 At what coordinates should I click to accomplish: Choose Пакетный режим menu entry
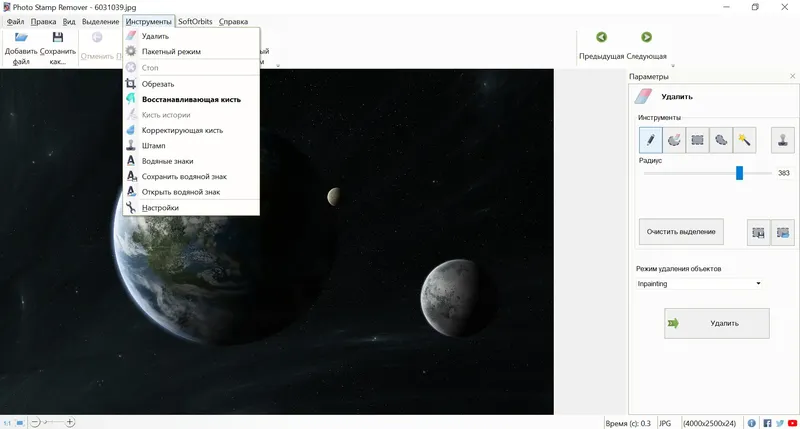coord(191,52)
